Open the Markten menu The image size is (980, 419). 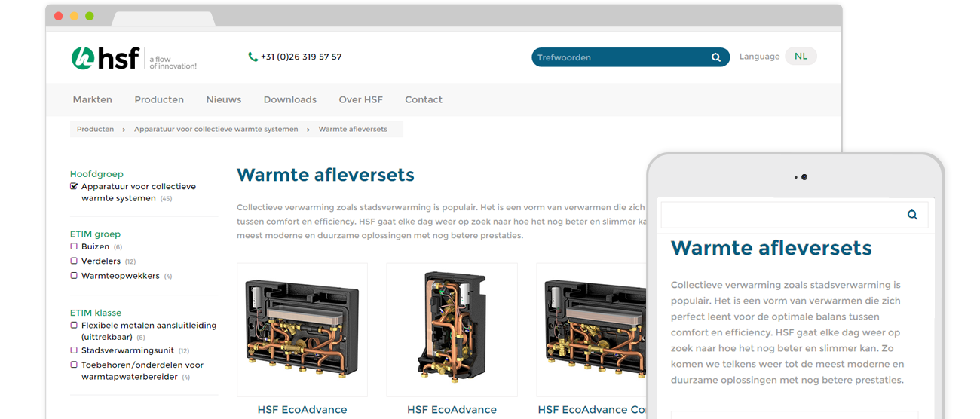click(x=93, y=99)
